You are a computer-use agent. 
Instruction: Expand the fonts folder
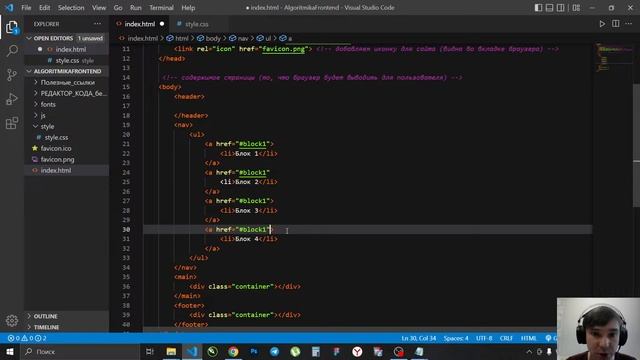tap(67, 104)
